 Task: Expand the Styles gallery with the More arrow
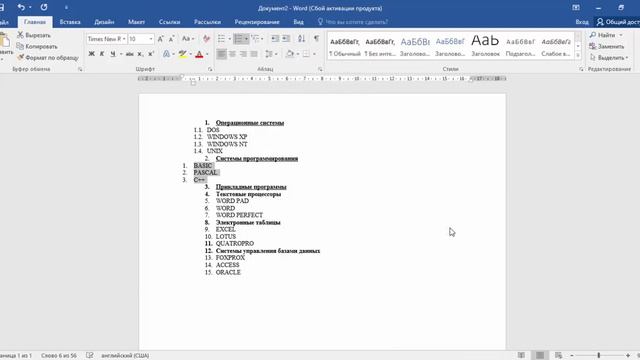coord(578,55)
